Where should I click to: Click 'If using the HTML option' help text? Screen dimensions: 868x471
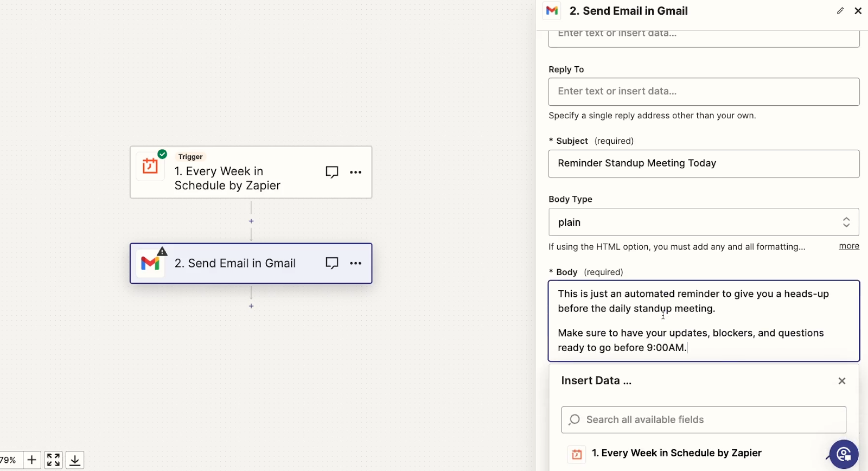tap(677, 247)
